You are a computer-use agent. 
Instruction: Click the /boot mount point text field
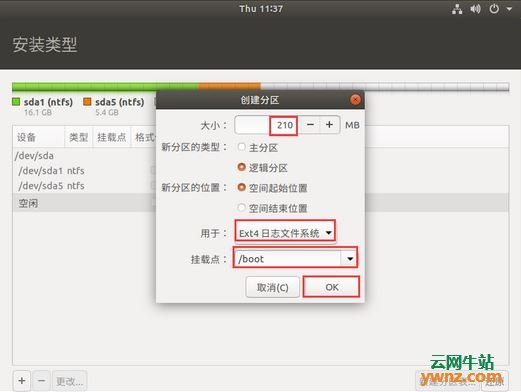[x=288, y=259]
